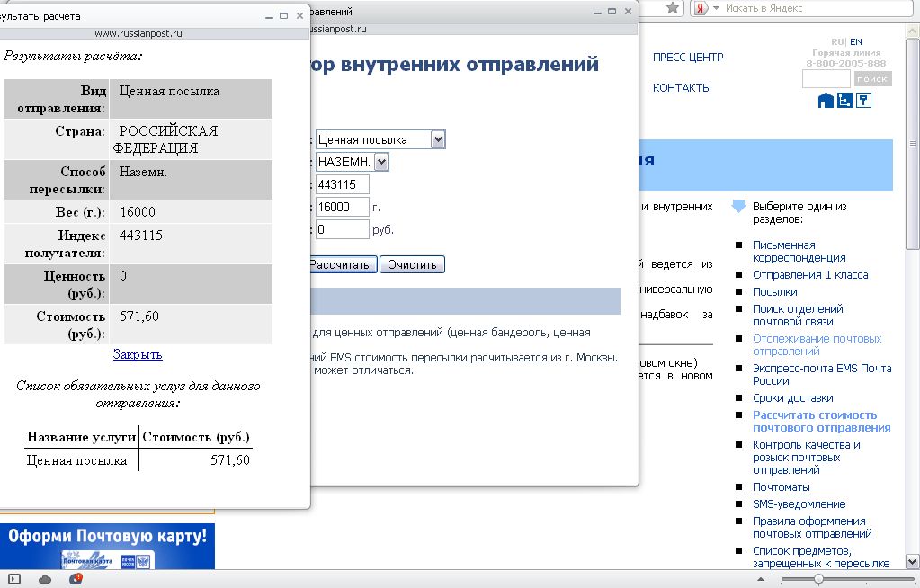Open 'Правила оформления почтовых отправлений' link
The width and height of the screenshot is (920, 588).
coord(812,528)
